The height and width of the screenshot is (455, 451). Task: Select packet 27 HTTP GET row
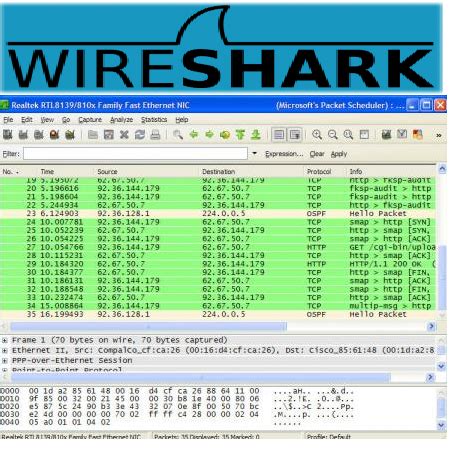coord(217,247)
